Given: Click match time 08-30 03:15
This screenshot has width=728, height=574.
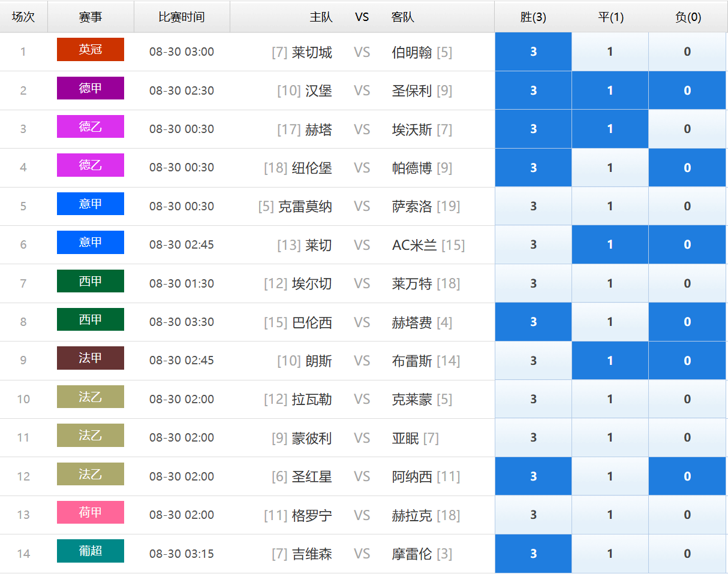Looking at the screenshot, I should (182, 554).
